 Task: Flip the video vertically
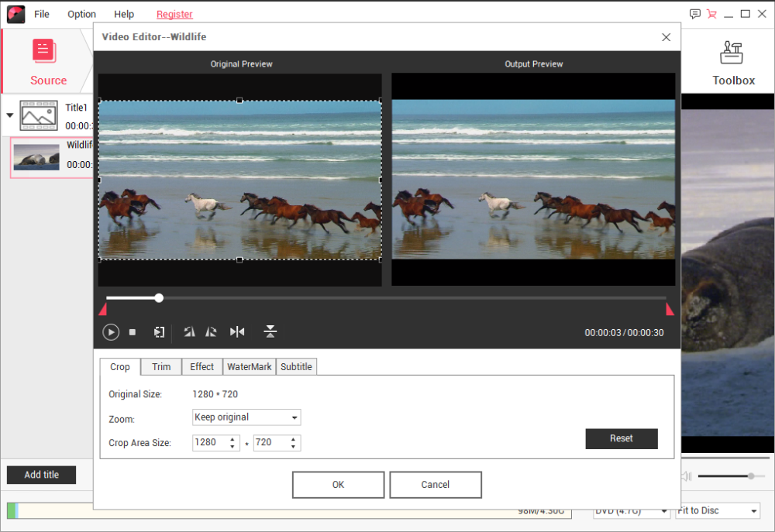(270, 331)
